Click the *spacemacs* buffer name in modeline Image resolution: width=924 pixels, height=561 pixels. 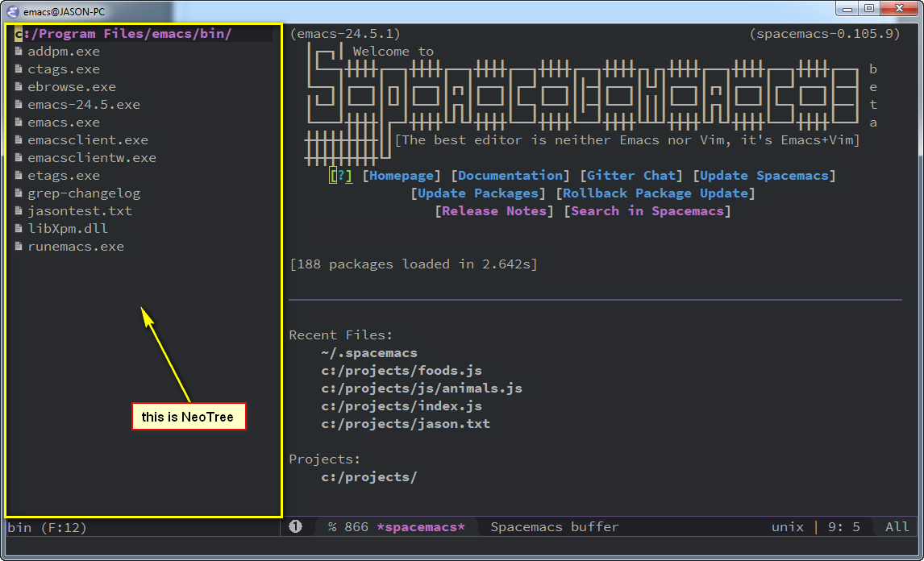point(421,527)
